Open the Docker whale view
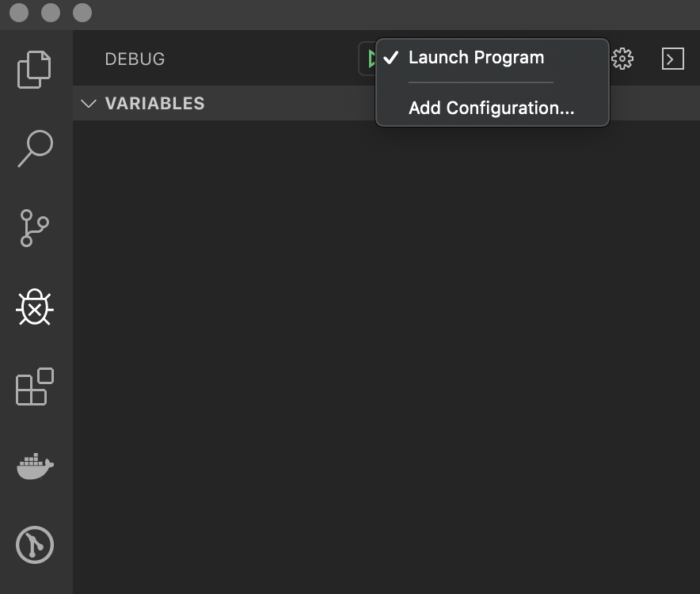 click(x=35, y=466)
